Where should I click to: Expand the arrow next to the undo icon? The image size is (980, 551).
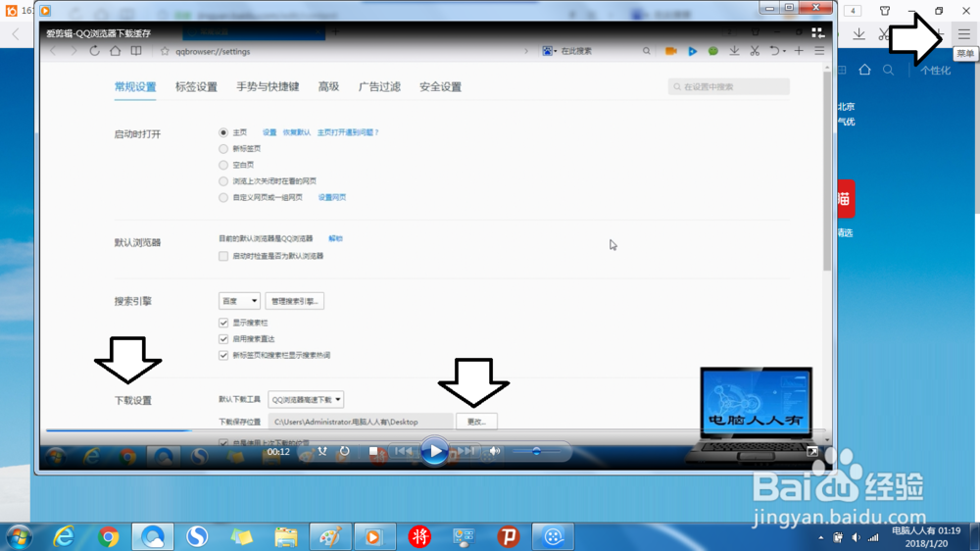click(784, 52)
